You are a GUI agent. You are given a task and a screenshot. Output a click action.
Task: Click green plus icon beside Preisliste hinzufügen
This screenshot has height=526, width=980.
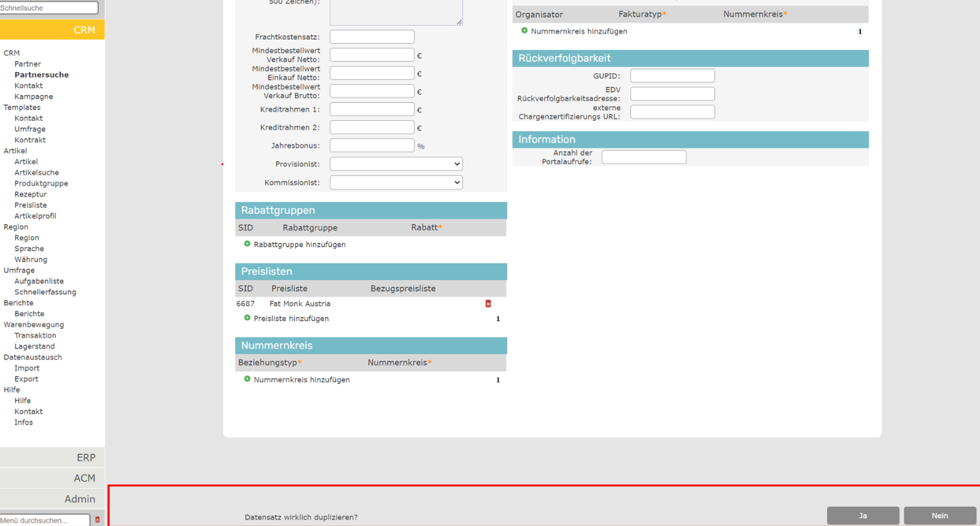point(247,318)
